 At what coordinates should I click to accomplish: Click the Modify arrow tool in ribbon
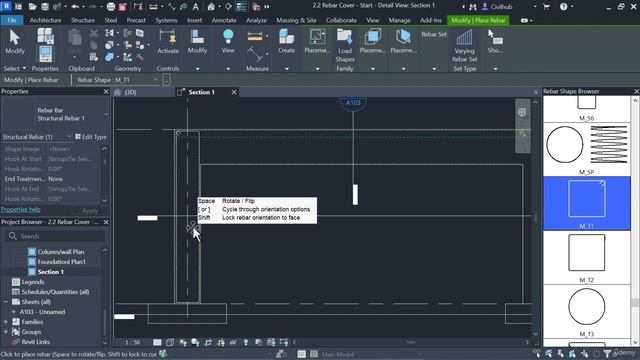[15, 42]
